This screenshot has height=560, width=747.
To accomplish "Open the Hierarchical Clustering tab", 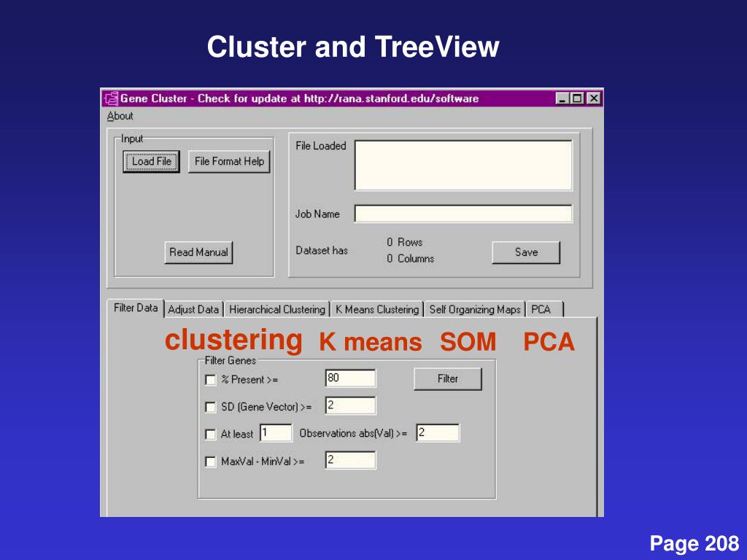I will [x=277, y=309].
